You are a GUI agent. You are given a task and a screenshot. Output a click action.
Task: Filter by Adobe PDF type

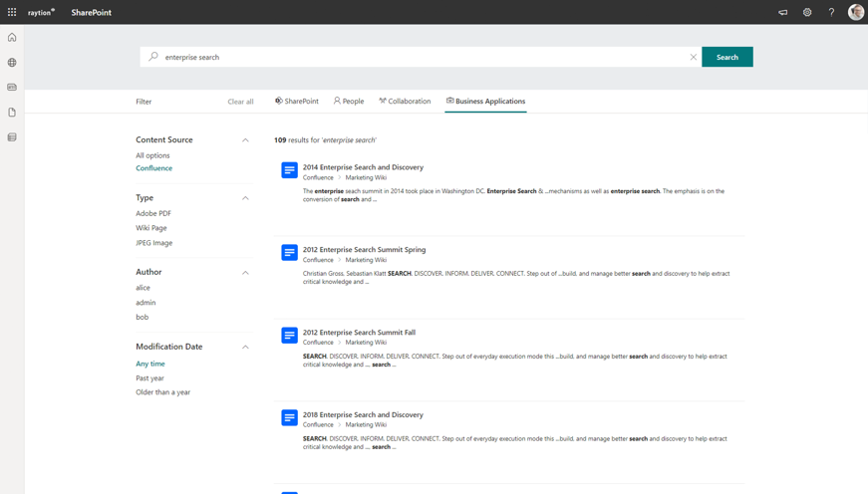click(x=153, y=213)
